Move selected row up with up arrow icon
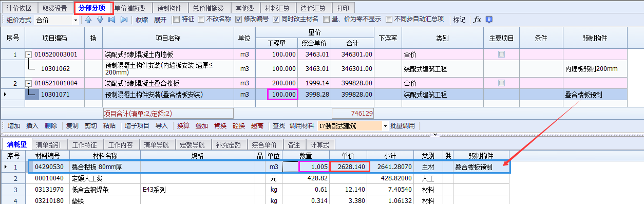Image resolution: width=644 pixels, height=204 pixels. [x=88, y=20]
